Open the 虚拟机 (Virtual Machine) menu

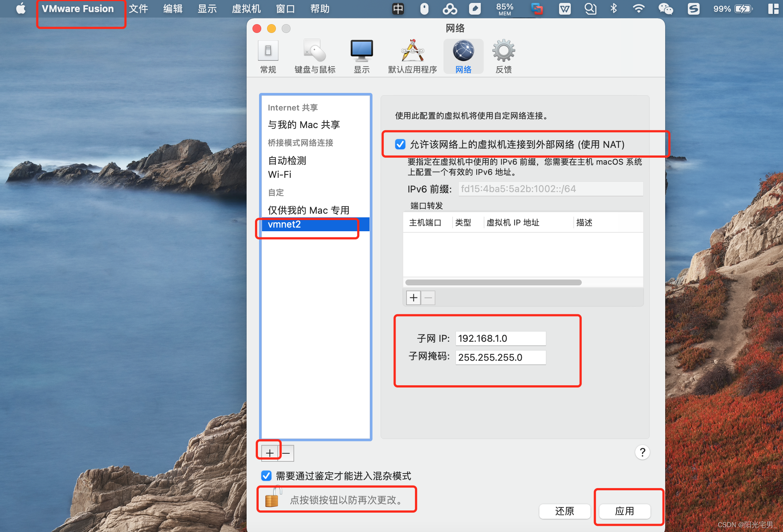click(246, 9)
